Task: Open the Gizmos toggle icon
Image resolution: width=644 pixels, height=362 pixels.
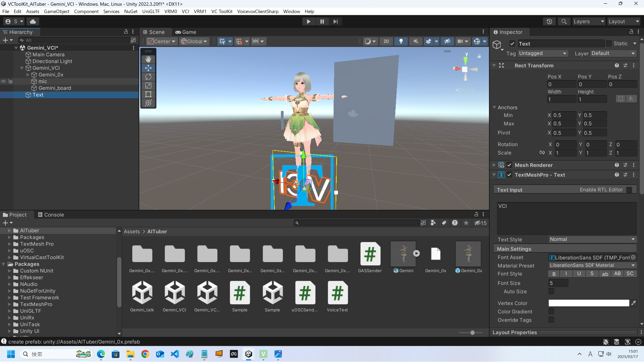Action: (x=477, y=41)
